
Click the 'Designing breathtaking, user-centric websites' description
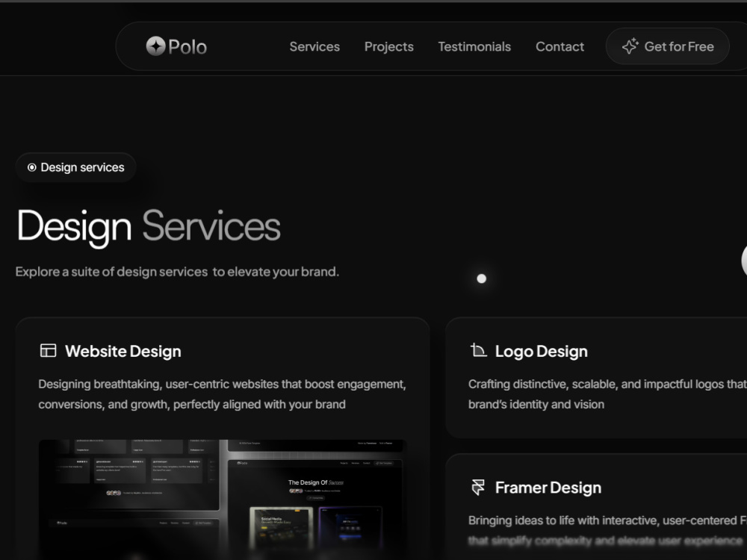(x=222, y=393)
